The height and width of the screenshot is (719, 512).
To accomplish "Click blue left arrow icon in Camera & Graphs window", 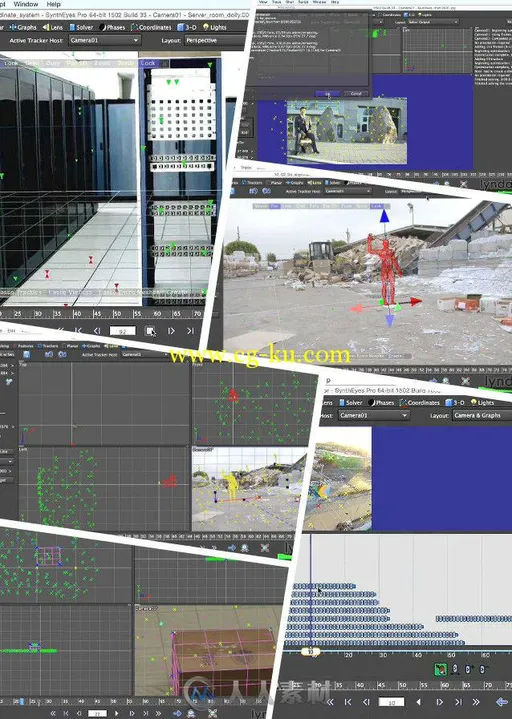I will pyautogui.click(x=502, y=702).
